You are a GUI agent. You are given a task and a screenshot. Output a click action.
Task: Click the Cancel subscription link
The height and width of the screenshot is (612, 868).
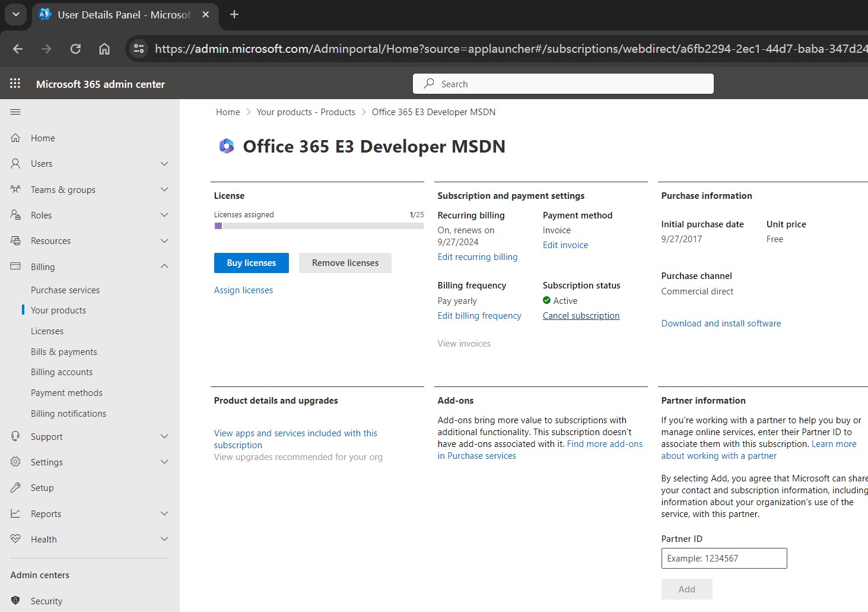coord(581,316)
